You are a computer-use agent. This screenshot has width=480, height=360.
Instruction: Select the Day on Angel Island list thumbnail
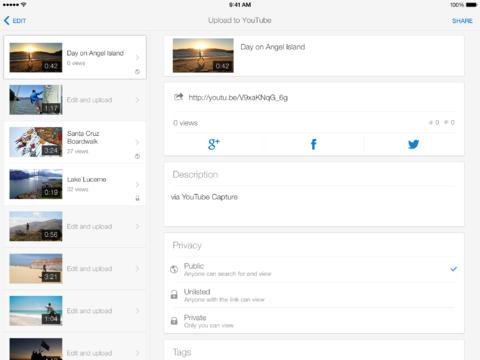36,57
